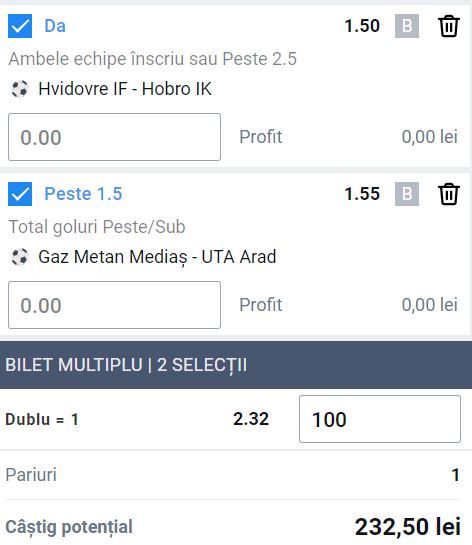472x545 pixels.
Task: Open the Peste 1.5 selection link
Action: (83, 194)
